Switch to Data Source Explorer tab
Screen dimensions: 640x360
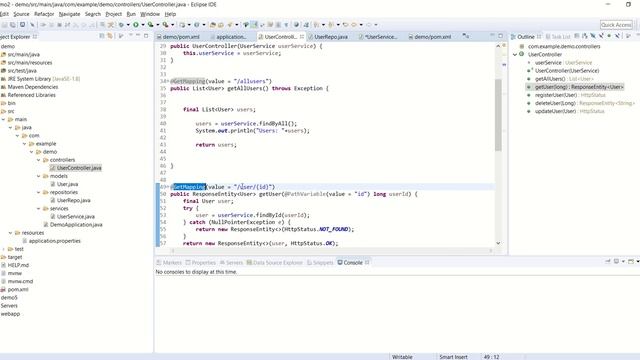point(274,262)
